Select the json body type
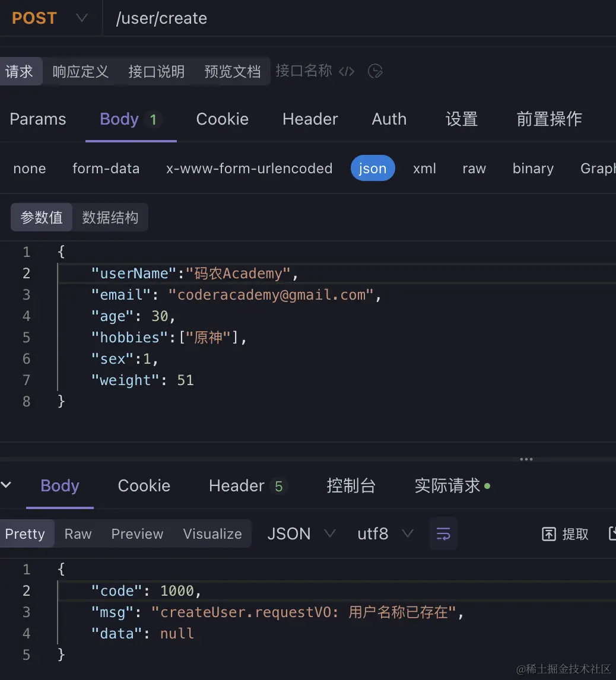The width and height of the screenshot is (616, 680). pyautogui.click(x=373, y=169)
